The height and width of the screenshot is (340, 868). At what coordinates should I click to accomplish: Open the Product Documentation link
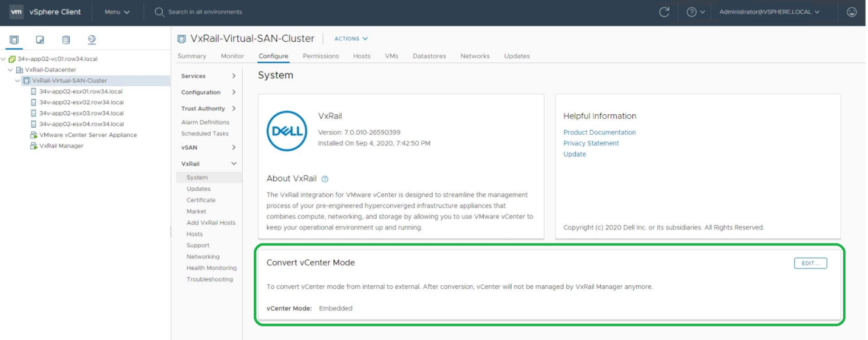pos(599,132)
